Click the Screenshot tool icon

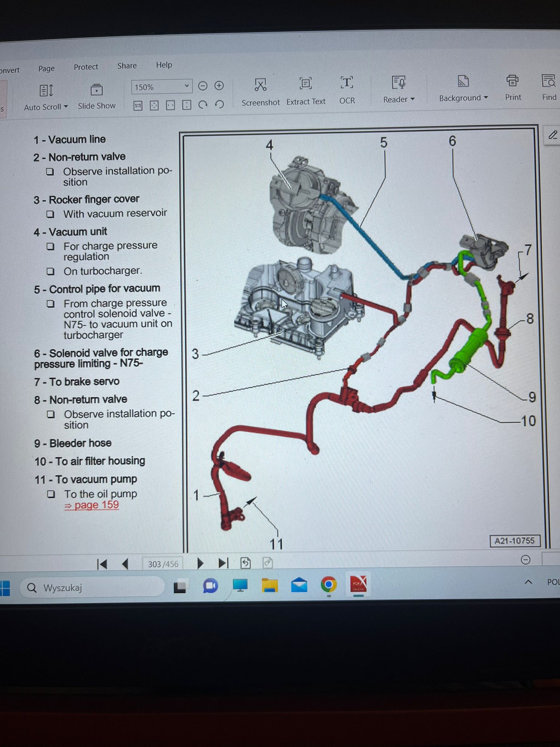click(260, 85)
